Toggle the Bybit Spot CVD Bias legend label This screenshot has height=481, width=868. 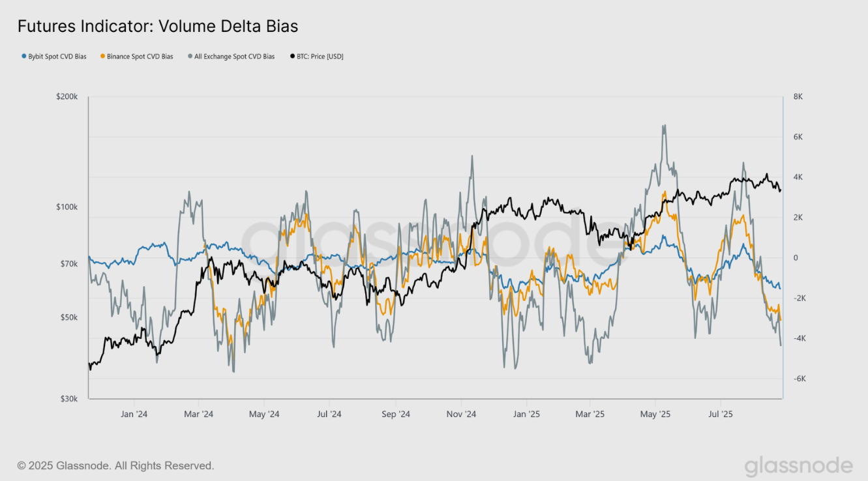pos(57,57)
